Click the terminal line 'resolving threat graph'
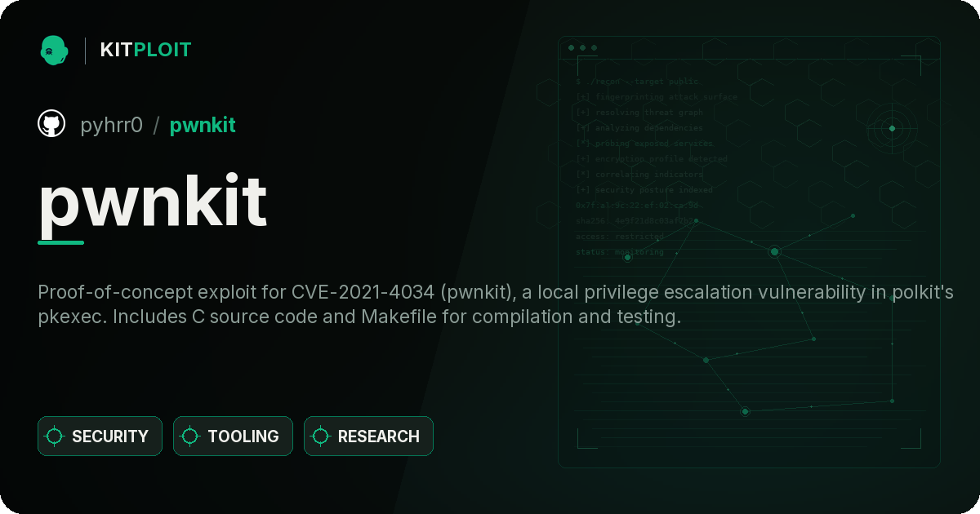Screen dimensions: 980x514 click(639, 113)
